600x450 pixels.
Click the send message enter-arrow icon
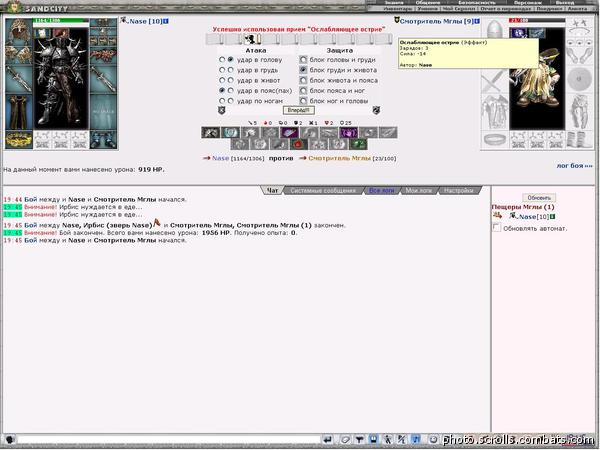pyautogui.click(x=327, y=440)
